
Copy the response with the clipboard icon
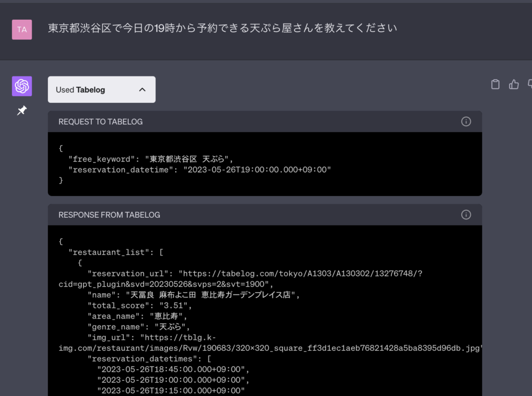(x=495, y=84)
